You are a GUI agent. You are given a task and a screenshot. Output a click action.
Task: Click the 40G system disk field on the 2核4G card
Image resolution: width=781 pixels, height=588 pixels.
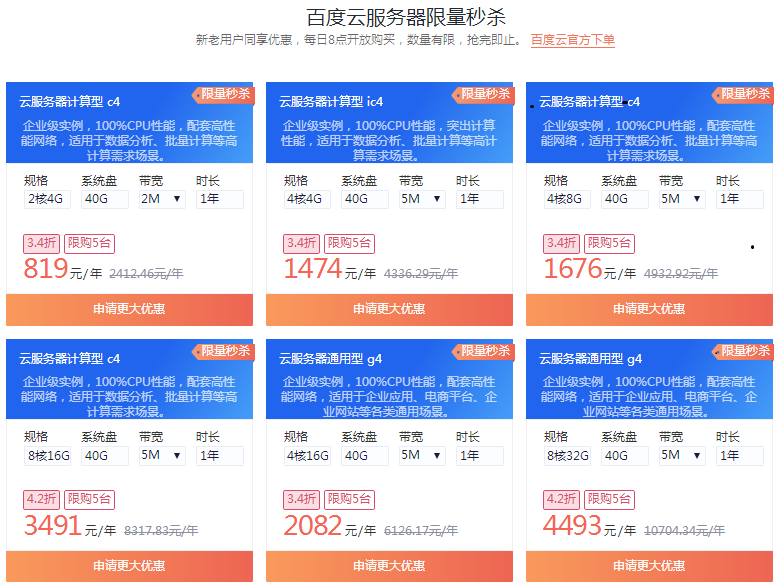[105, 199]
